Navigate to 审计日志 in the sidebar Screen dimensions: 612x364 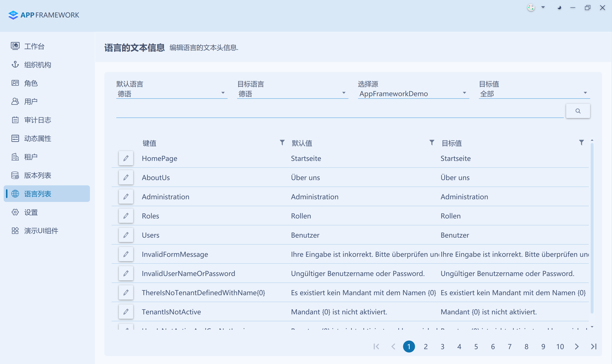click(x=37, y=120)
